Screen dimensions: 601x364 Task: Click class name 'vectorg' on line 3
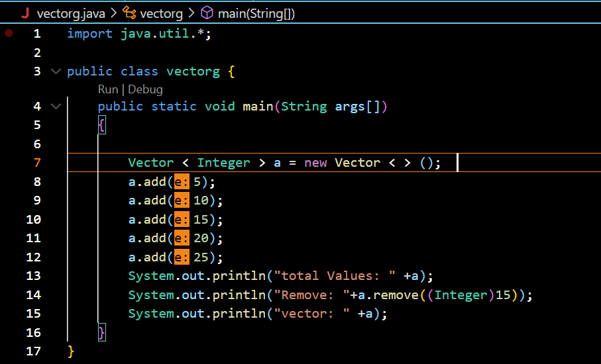pos(193,71)
